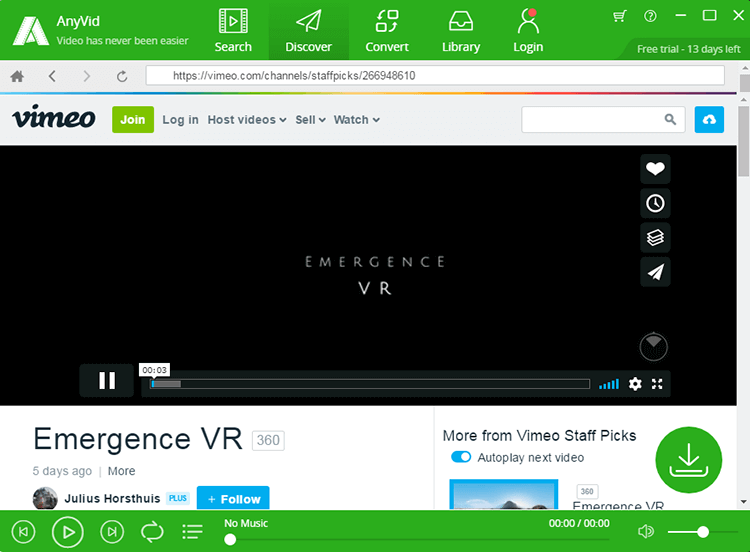Open Julius Horsthuis profile name

(112, 498)
